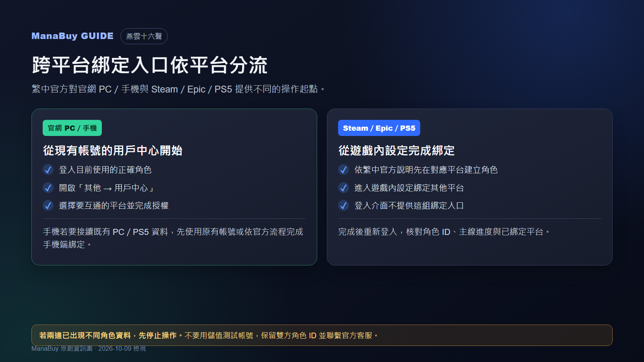644x362 pixels.
Task: Click the text 登入目前使用的正確角色
Action: [105, 170]
